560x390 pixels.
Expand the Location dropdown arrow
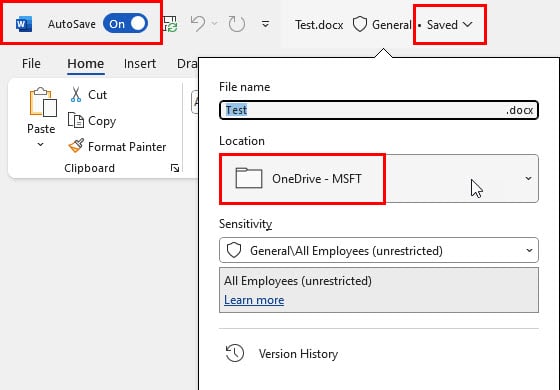529,178
